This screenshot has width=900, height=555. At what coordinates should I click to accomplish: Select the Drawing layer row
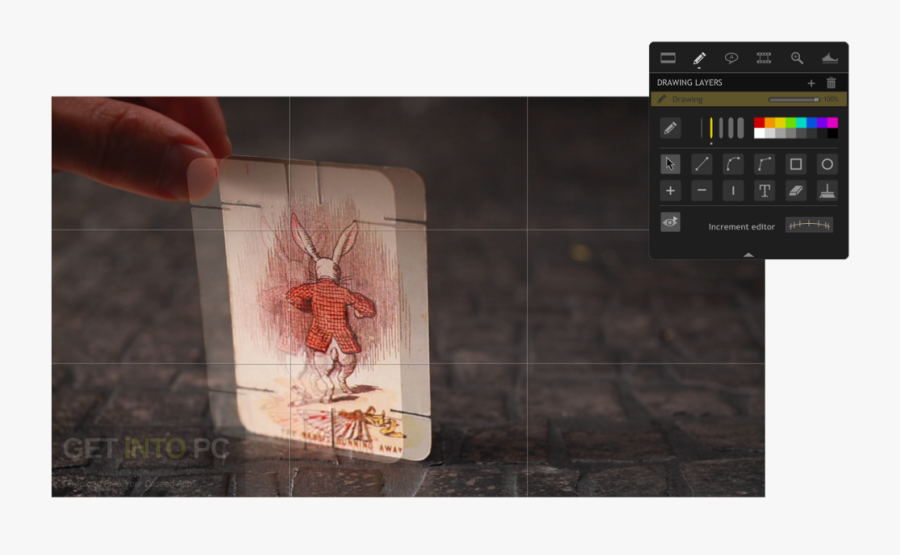pyautogui.click(x=748, y=99)
